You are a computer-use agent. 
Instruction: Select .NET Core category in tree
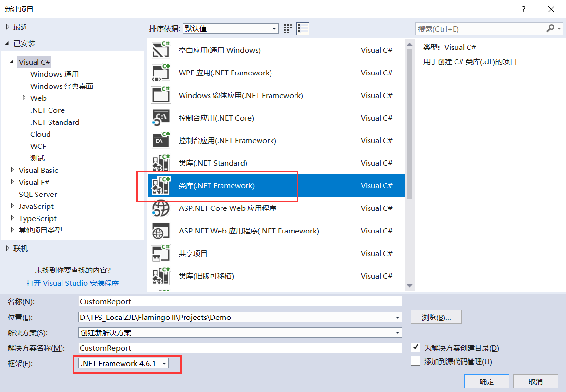pos(47,110)
